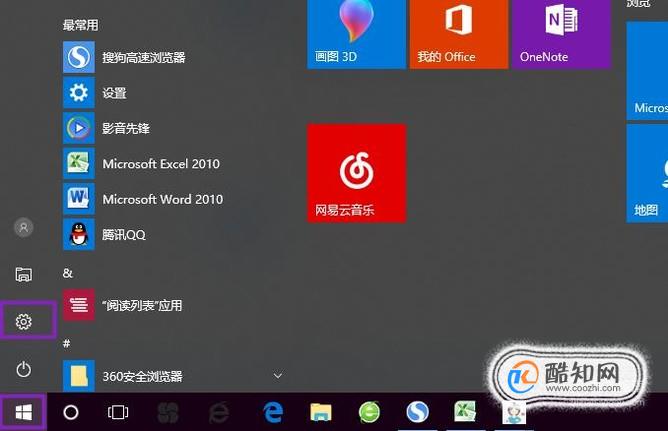Image resolution: width=668 pixels, height=431 pixels.
Task: Click the # letter group header
Action: [66, 343]
